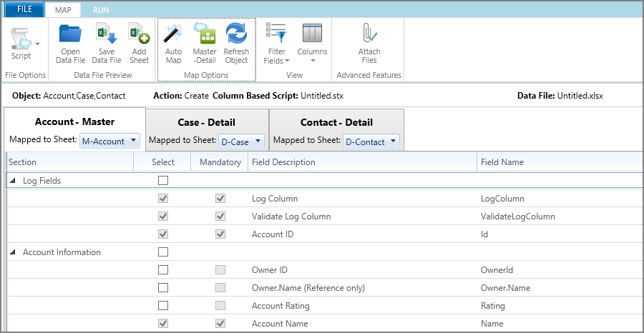The width and height of the screenshot is (644, 333).
Task: Click the Open Data File folder icon
Action: 70,34
